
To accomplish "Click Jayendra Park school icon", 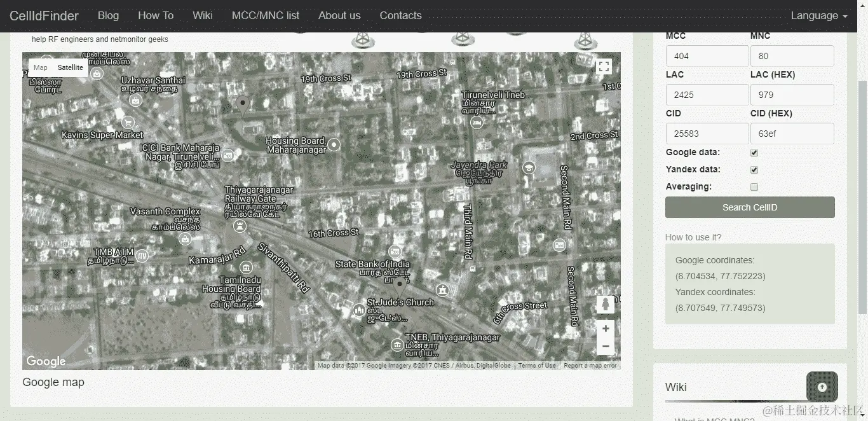I will pyautogui.click(x=528, y=168).
